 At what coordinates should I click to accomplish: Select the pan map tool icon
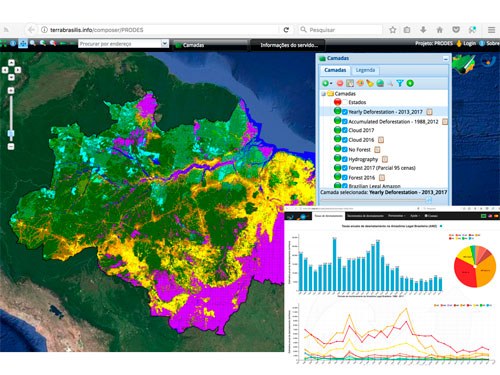23,43
